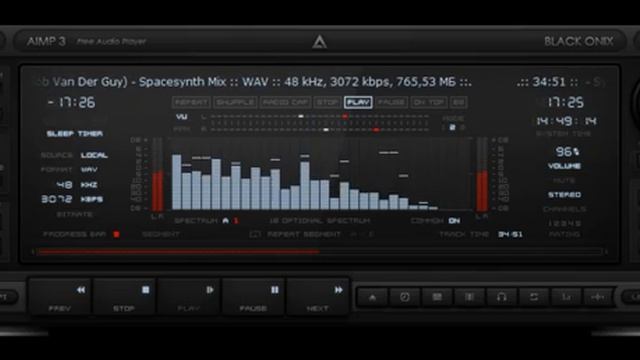Click the AIMP 3 title text

(x=46, y=41)
